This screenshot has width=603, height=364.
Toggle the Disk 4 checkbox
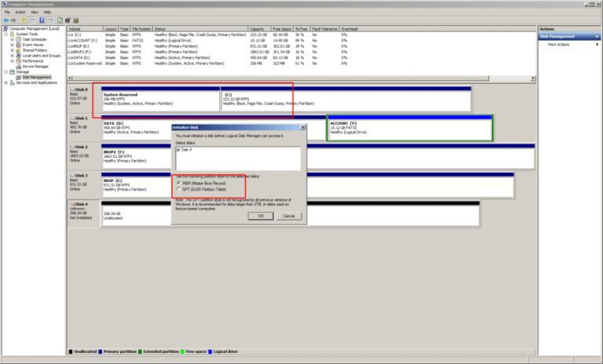click(177, 149)
